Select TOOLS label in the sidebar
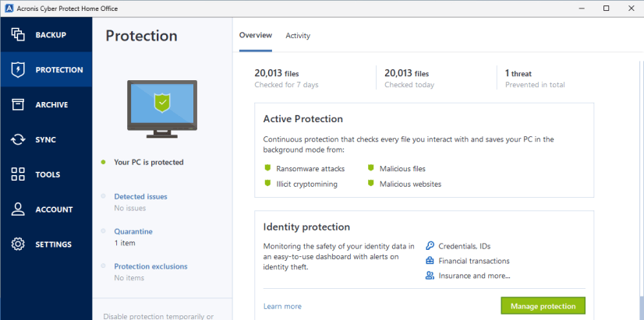The width and height of the screenshot is (644, 320). 48,174
